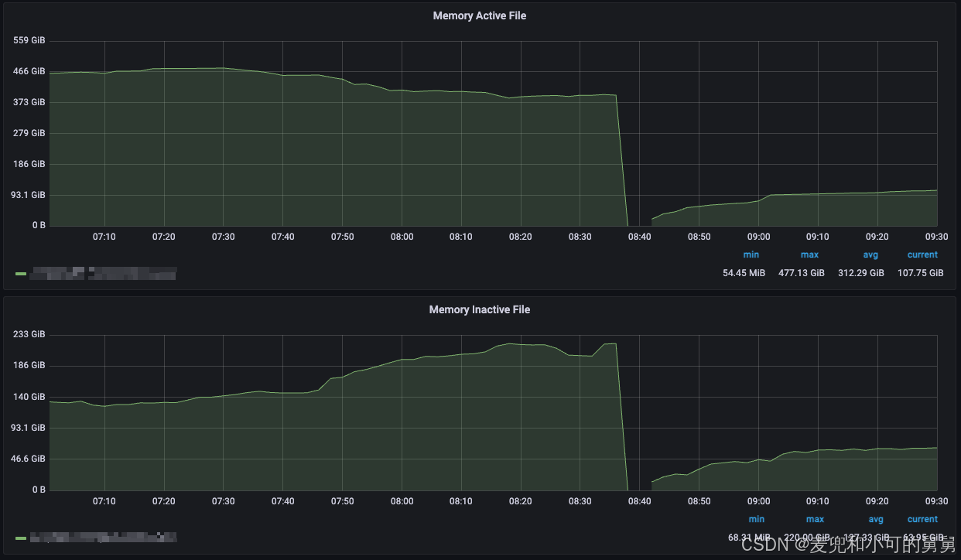The width and height of the screenshot is (961, 560).
Task: Click the green series color swatch in Memory Active File legend
Action: 21,274
